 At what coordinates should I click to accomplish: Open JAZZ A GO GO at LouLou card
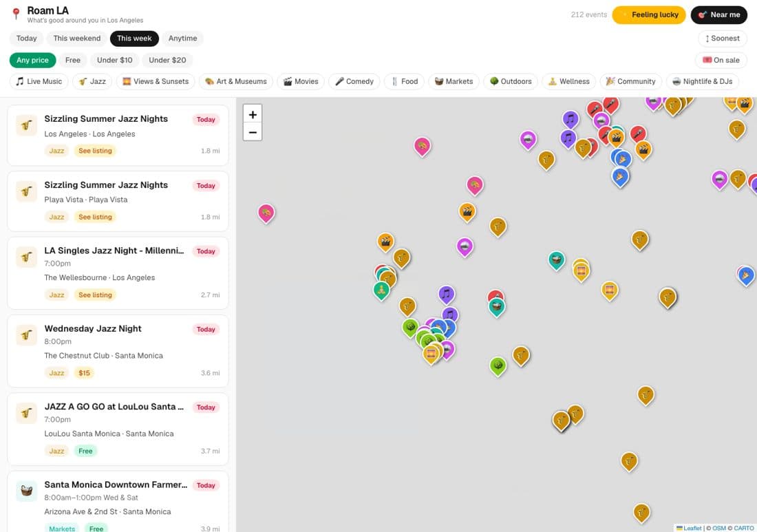118,429
